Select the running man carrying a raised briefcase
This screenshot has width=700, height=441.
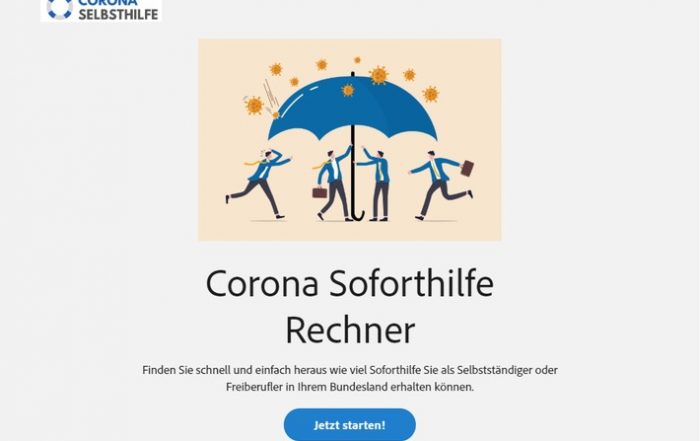(441, 185)
